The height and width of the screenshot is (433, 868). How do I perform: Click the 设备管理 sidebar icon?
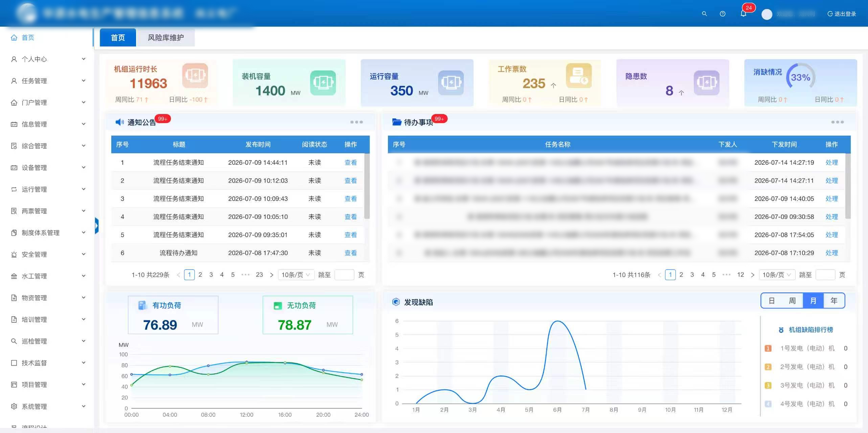point(14,167)
